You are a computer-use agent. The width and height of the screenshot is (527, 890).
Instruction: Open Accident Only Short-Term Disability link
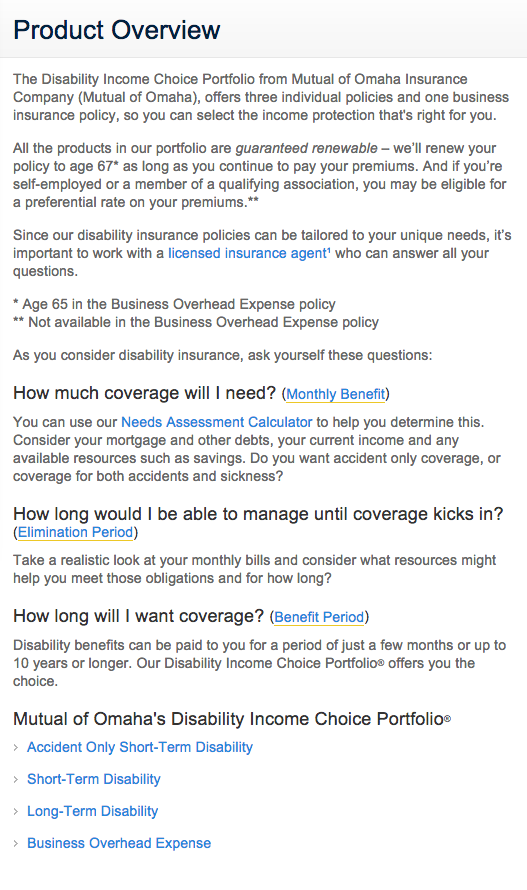coord(140,747)
